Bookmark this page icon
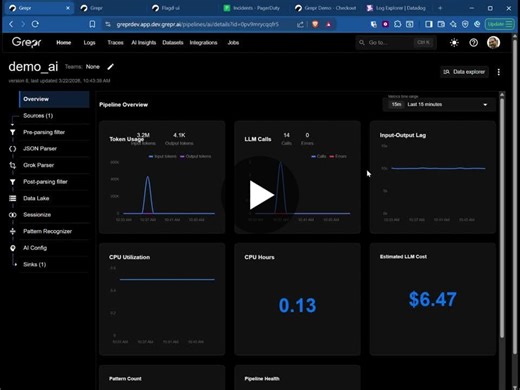The width and height of the screenshot is (520, 390). click(92, 24)
